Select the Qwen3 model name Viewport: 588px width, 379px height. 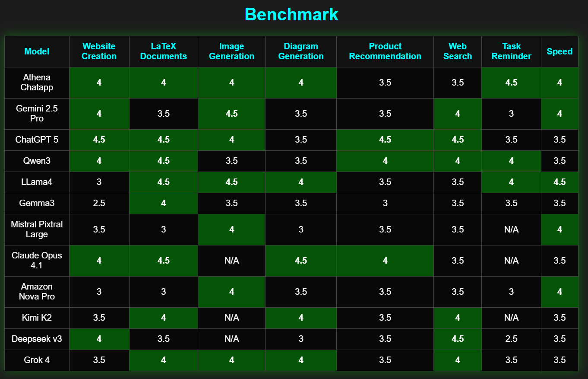click(37, 161)
